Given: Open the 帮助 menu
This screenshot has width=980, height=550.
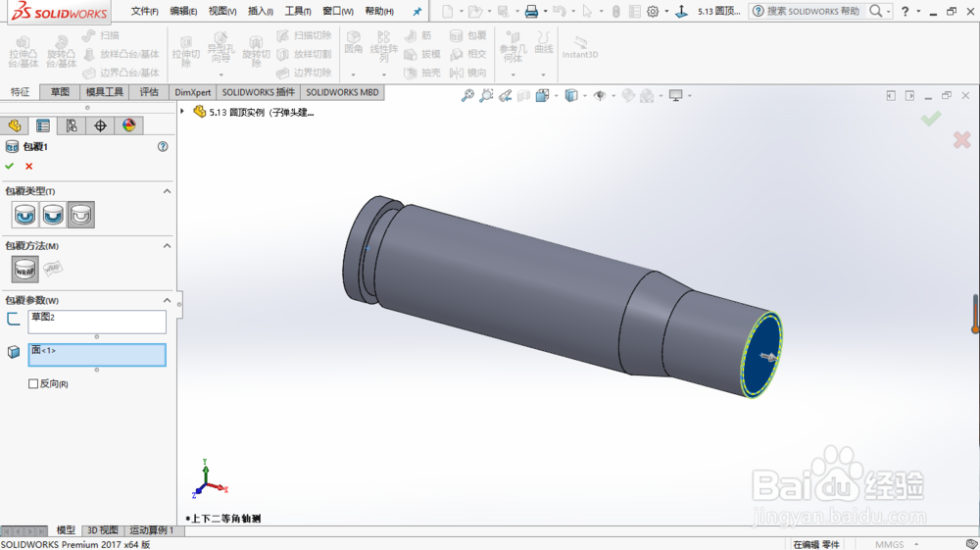Looking at the screenshot, I should coord(378,11).
